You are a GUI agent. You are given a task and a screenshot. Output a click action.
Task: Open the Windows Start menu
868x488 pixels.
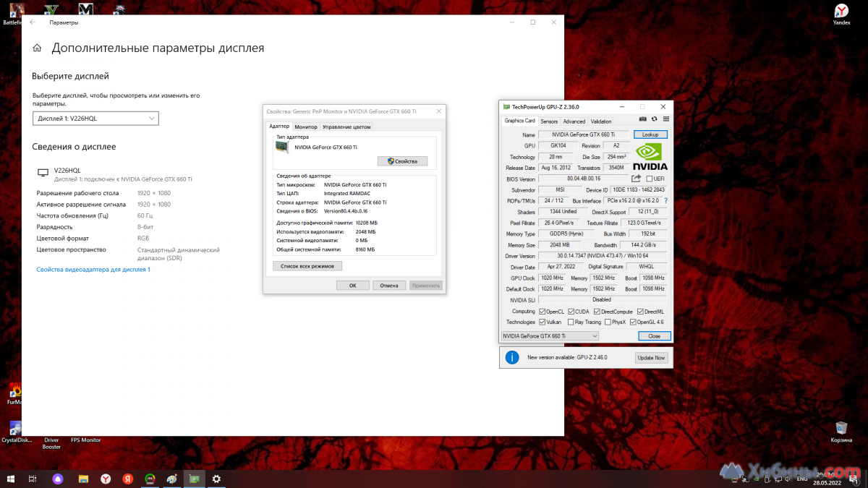(x=11, y=479)
